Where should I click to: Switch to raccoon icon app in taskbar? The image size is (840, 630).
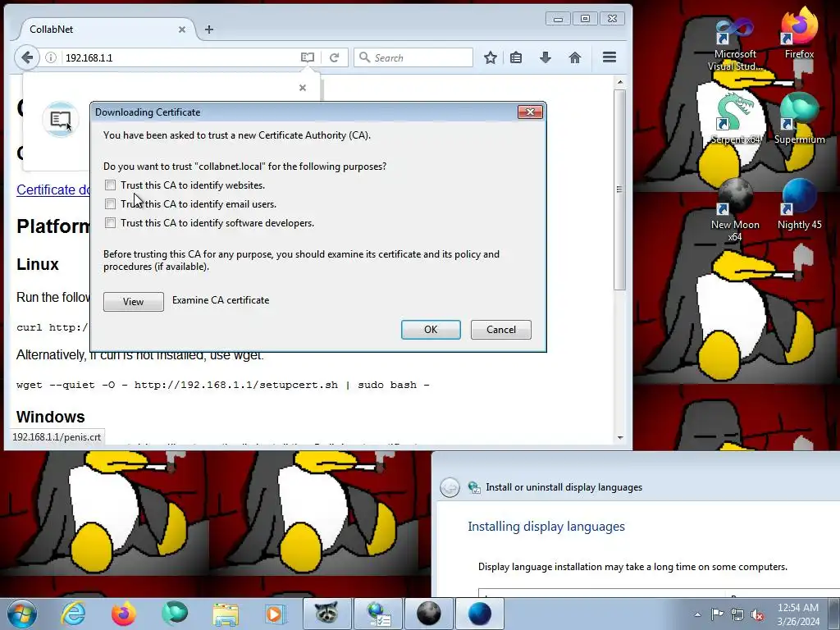(x=326, y=614)
